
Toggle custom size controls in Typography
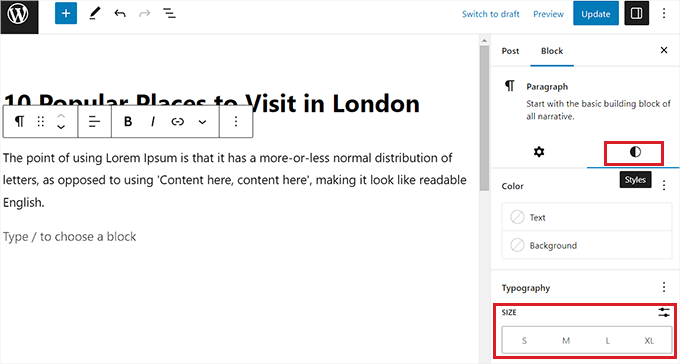pyautogui.click(x=664, y=312)
